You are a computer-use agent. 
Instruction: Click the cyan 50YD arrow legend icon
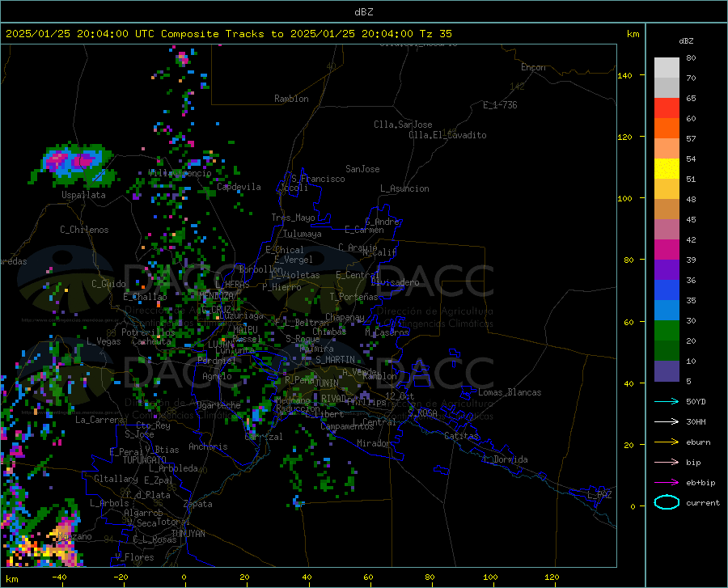667,401
